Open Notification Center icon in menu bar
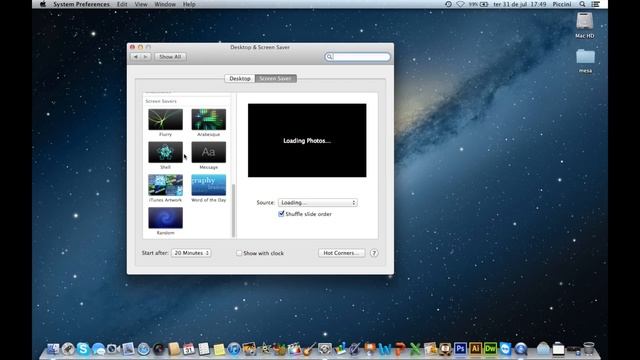 coord(596,4)
